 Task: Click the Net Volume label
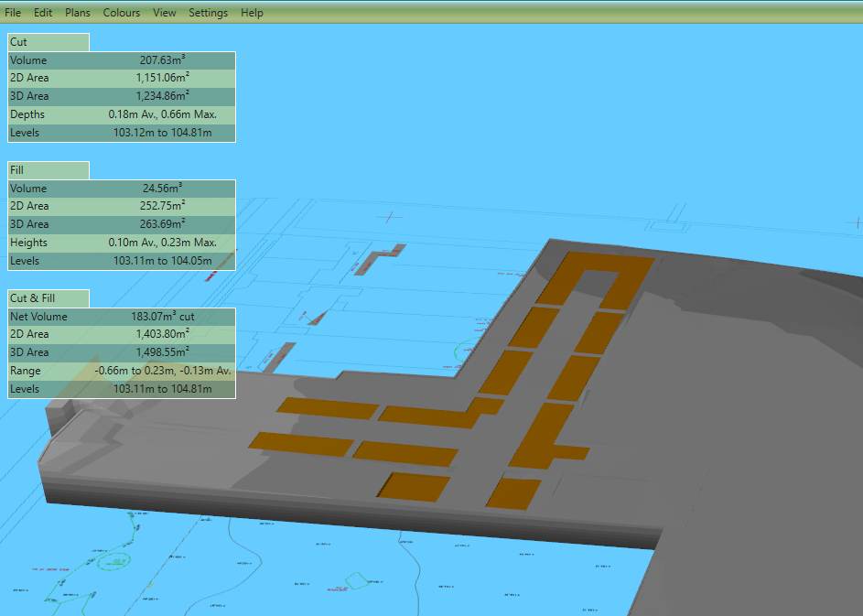click(x=38, y=317)
